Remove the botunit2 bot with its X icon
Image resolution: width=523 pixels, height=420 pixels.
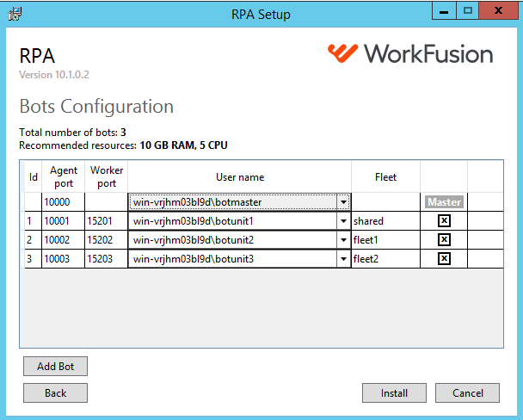(x=444, y=240)
